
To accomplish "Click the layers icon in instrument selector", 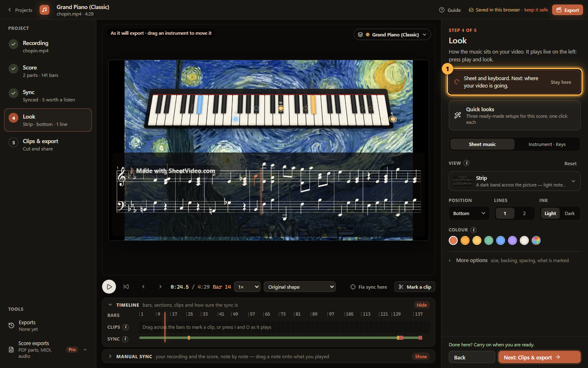I will coord(360,35).
